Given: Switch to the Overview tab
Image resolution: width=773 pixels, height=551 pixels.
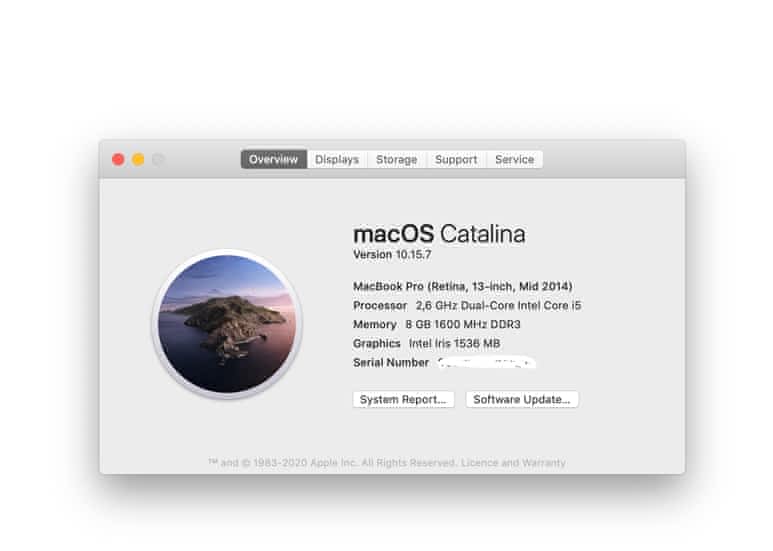Looking at the screenshot, I should 274,159.
